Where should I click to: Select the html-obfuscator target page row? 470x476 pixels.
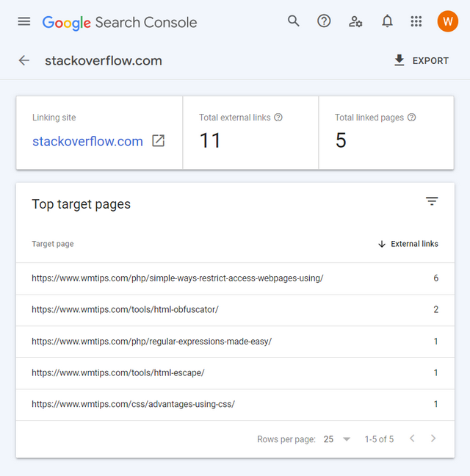point(235,310)
